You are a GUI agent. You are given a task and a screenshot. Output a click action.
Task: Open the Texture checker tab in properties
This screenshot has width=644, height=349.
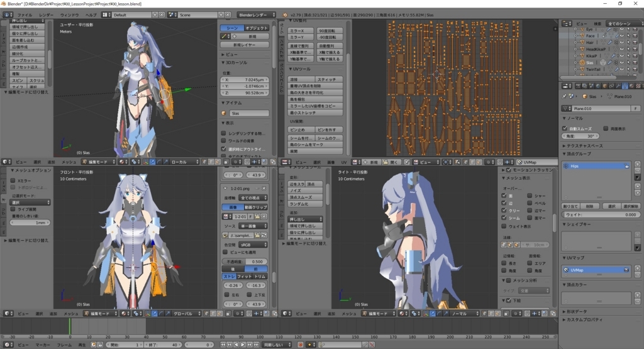coord(638,86)
